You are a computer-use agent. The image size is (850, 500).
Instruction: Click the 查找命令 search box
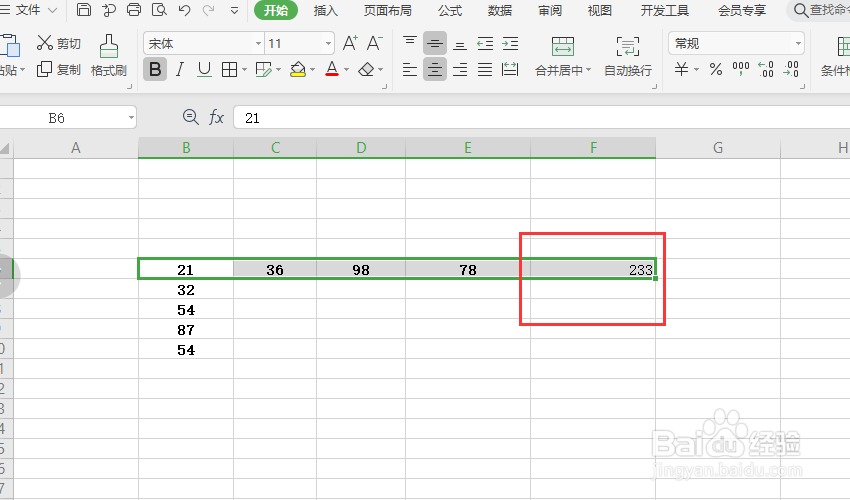(x=820, y=10)
